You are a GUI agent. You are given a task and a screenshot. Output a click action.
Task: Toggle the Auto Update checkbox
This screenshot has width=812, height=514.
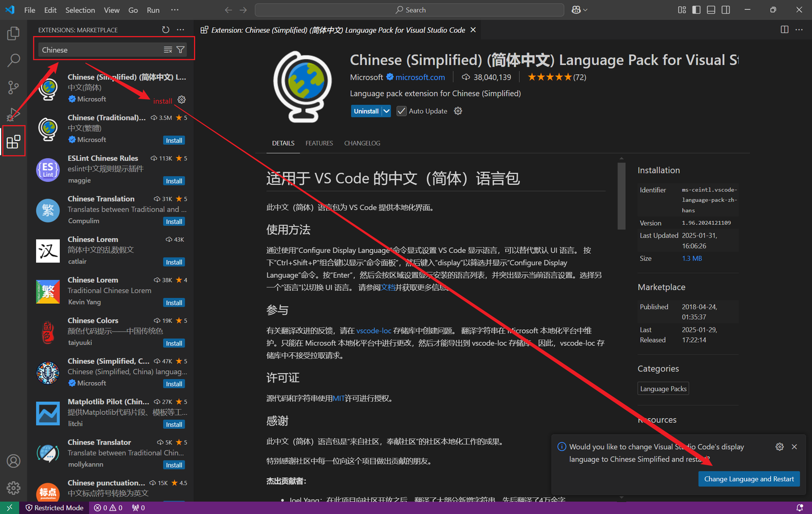tap(401, 111)
